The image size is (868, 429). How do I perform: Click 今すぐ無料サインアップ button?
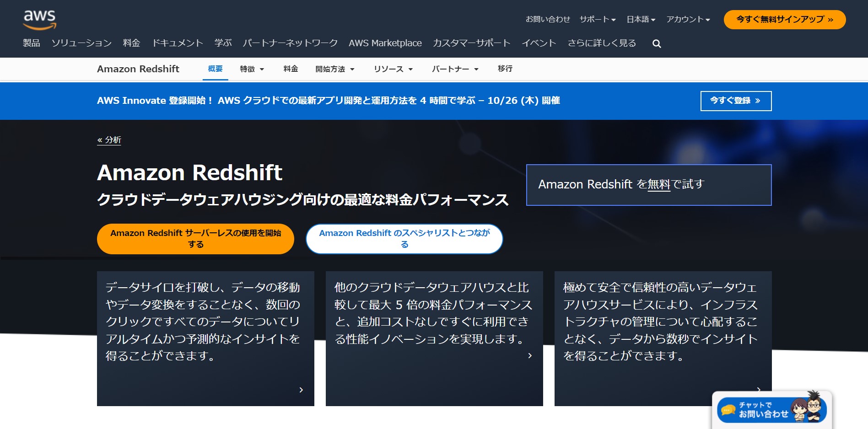pos(785,20)
